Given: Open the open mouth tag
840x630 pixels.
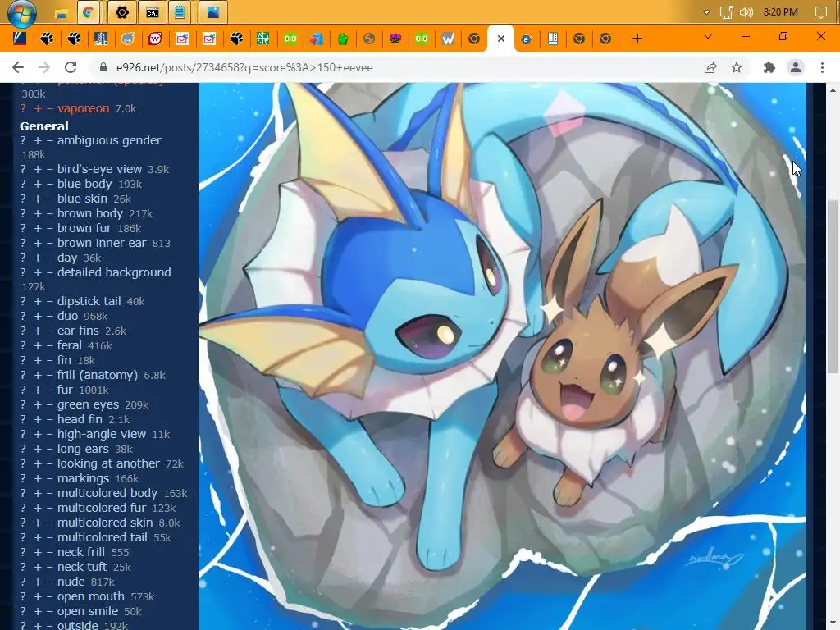Looking at the screenshot, I should (x=91, y=596).
